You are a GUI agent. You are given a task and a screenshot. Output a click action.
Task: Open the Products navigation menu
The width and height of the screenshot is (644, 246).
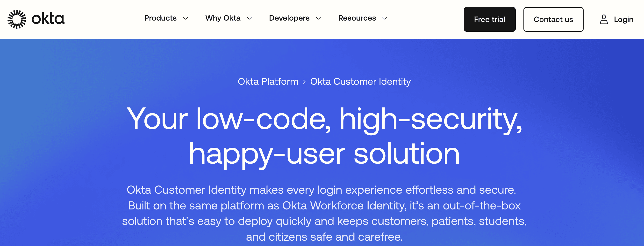[x=160, y=18]
